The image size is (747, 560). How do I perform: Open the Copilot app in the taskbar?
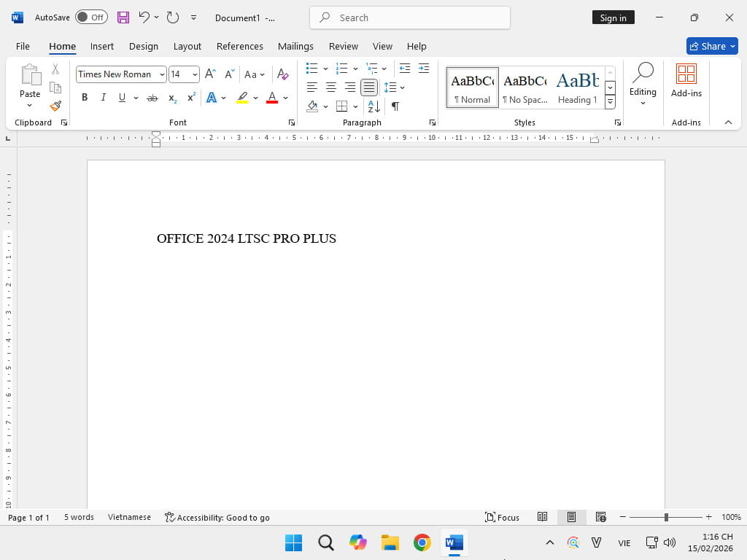357,542
